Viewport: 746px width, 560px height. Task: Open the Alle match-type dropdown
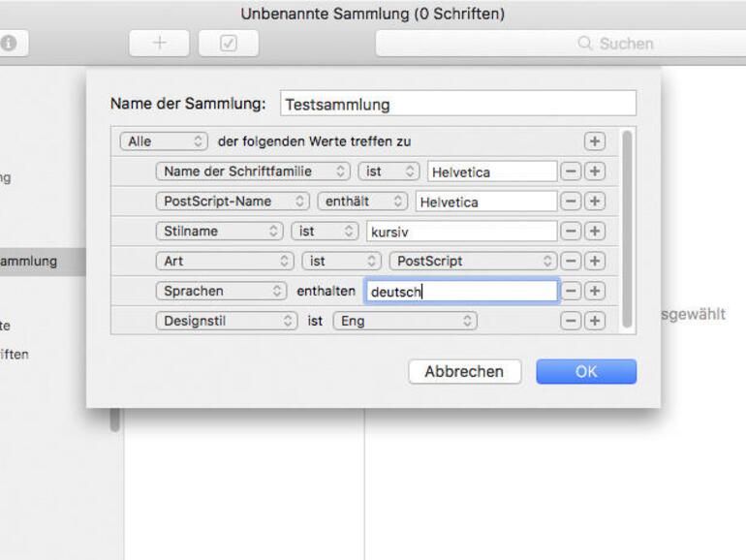tap(164, 141)
